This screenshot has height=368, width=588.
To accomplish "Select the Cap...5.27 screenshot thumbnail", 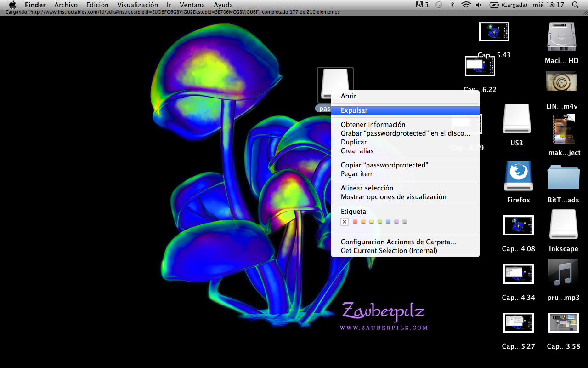I will click(x=518, y=322).
